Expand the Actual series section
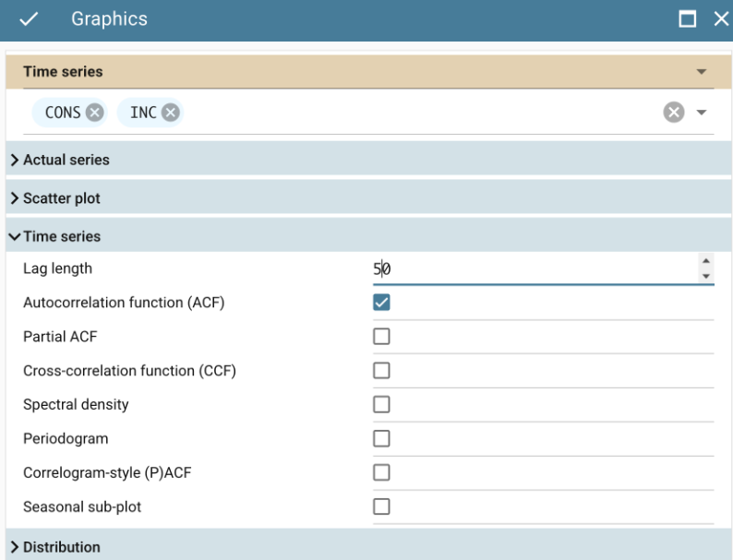 pos(66,160)
